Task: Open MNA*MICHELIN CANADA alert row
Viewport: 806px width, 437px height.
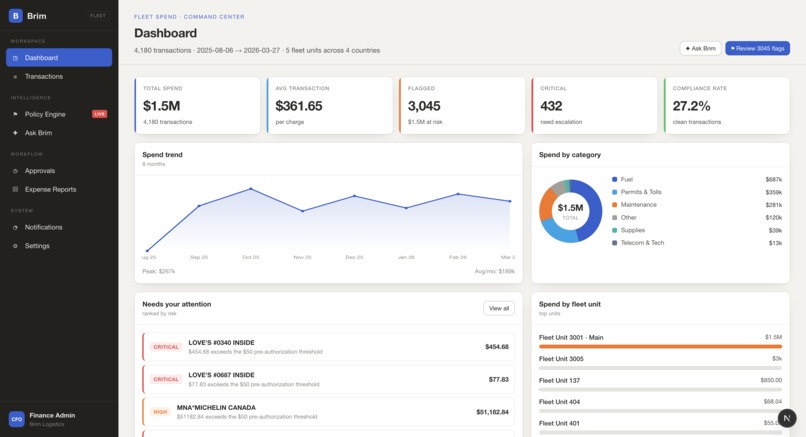Action: pos(328,412)
